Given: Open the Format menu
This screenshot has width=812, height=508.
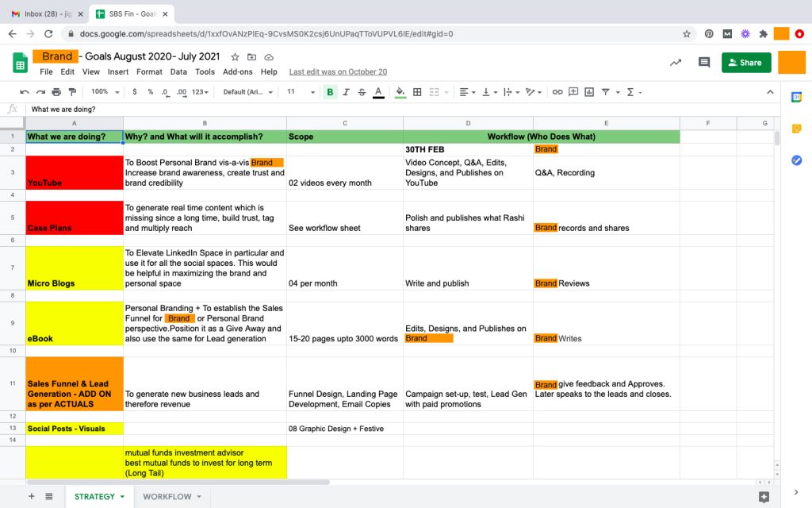Looking at the screenshot, I should (149, 71).
